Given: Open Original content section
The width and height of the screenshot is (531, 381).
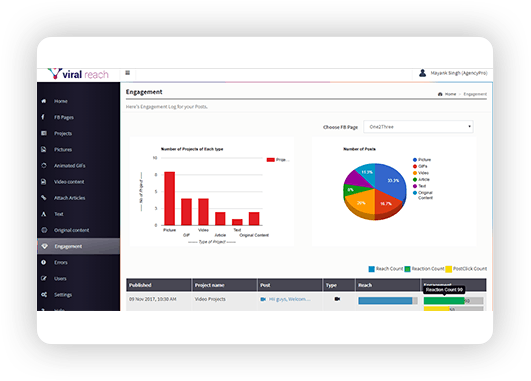Looking at the screenshot, I should point(72,230).
